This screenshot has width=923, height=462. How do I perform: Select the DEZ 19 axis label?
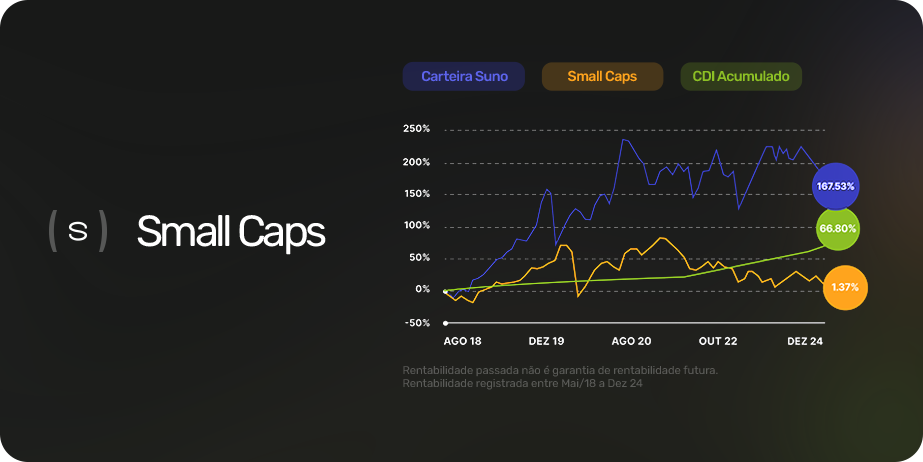[546, 341]
